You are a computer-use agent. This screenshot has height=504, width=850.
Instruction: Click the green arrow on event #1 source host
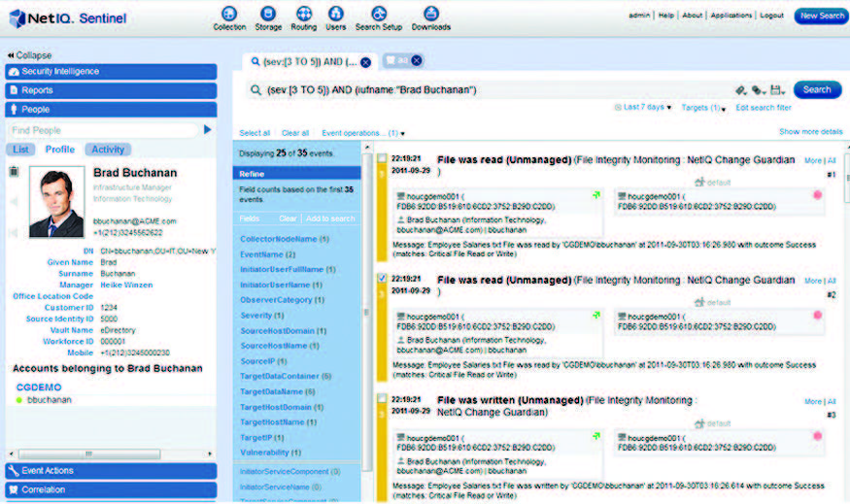click(596, 195)
